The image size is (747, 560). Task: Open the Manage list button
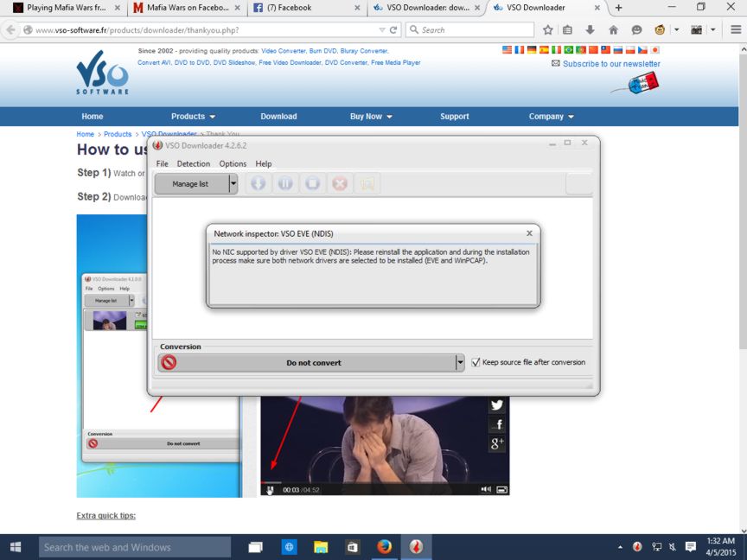point(191,184)
